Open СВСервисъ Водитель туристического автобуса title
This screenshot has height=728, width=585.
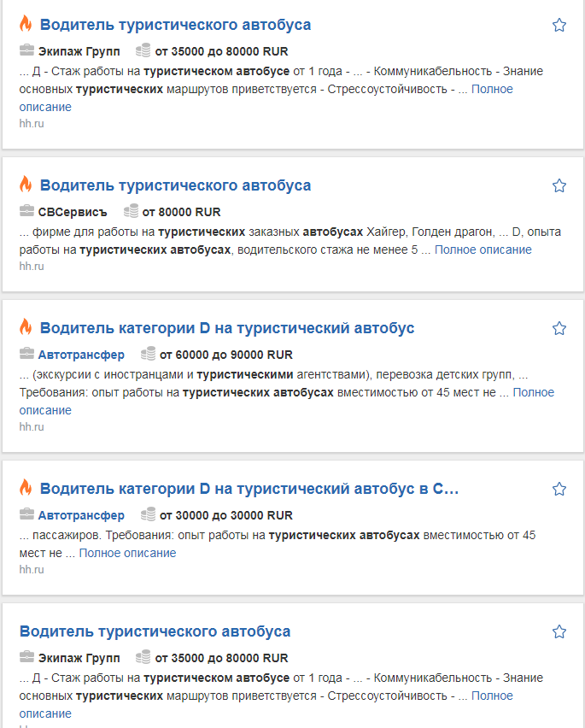tap(175, 185)
